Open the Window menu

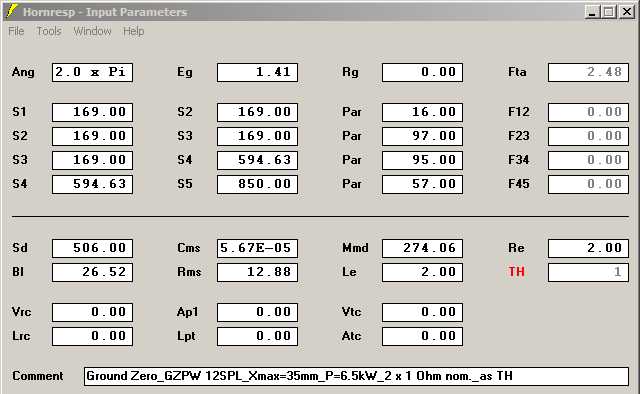(x=92, y=31)
